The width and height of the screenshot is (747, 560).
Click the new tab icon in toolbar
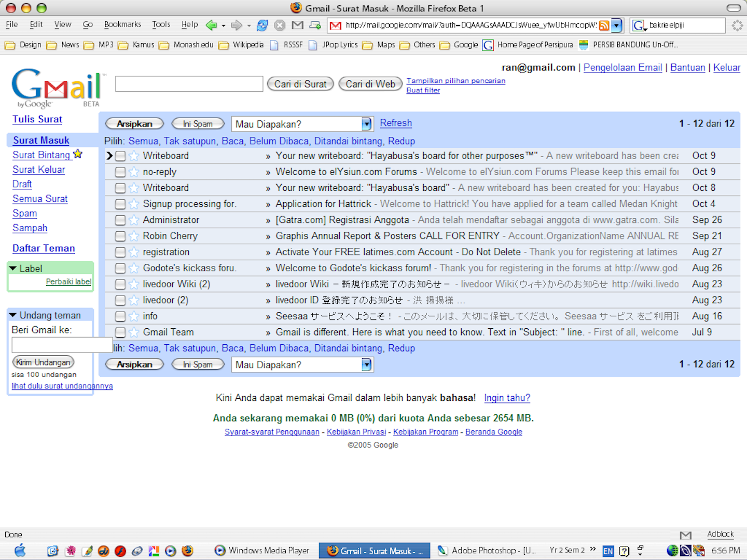click(315, 25)
